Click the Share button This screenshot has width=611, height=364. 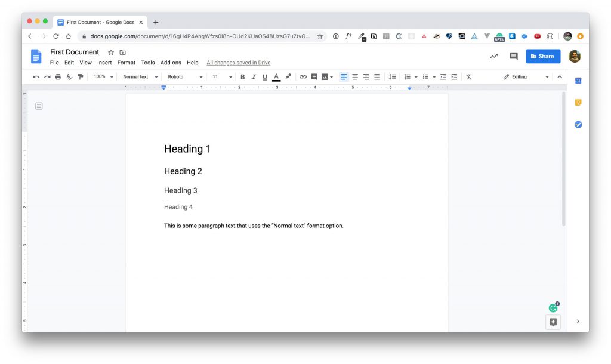click(542, 56)
